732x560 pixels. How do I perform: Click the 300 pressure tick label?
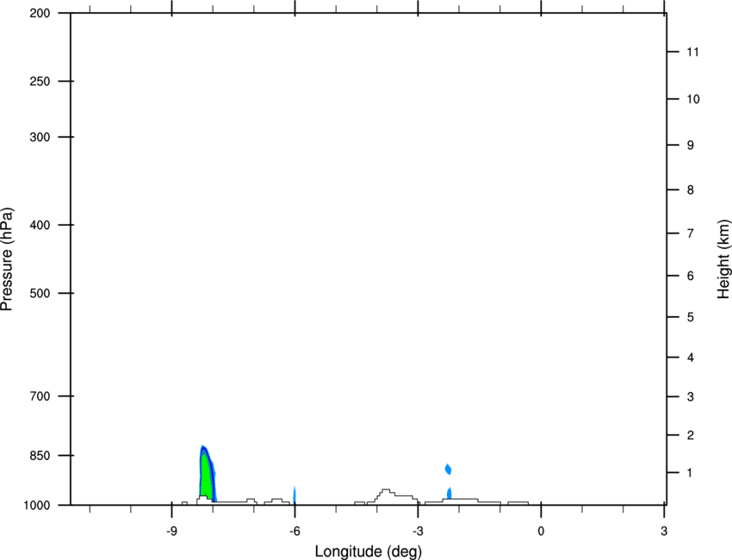click(40, 137)
